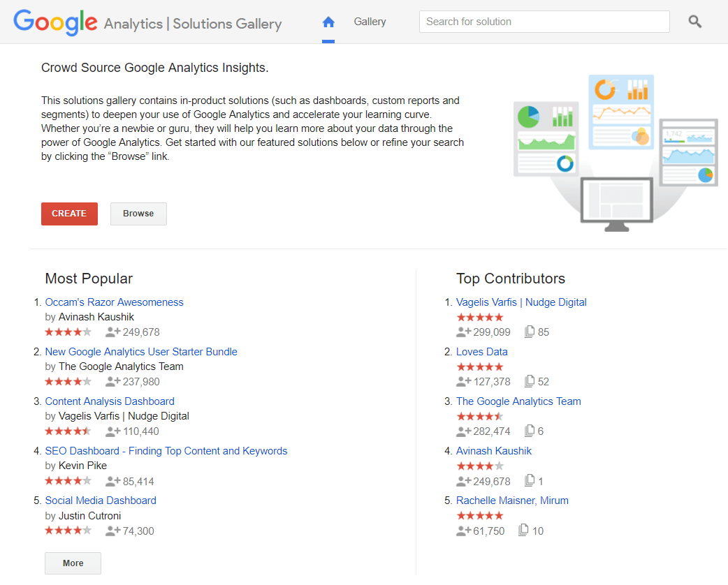The width and height of the screenshot is (728, 585).
Task: Click user count icon beside 74,300
Action: tap(112, 531)
